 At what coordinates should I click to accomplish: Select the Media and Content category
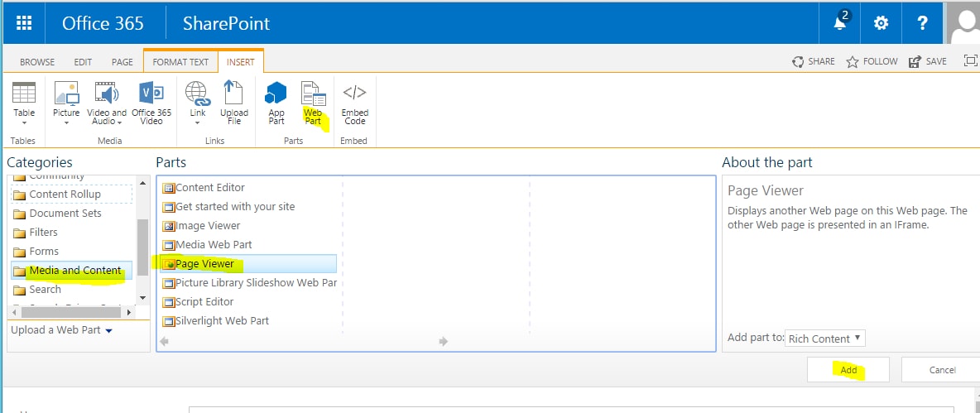pos(71,271)
